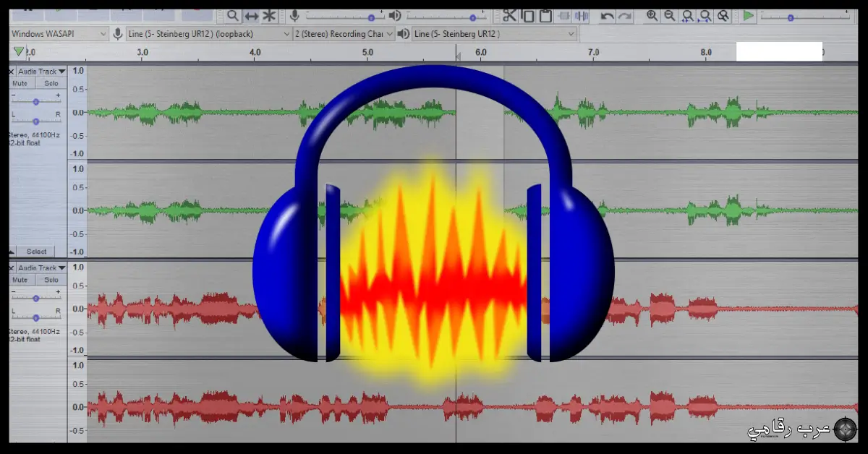Click the 3.0 mark on timeline ruler
Screen dimensions: 868x454
coord(142,52)
